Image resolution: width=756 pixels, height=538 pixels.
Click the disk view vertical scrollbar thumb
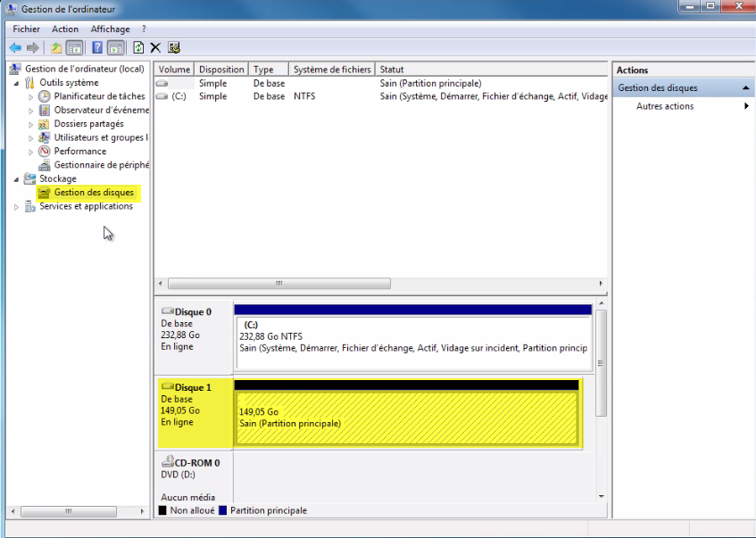pos(601,363)
